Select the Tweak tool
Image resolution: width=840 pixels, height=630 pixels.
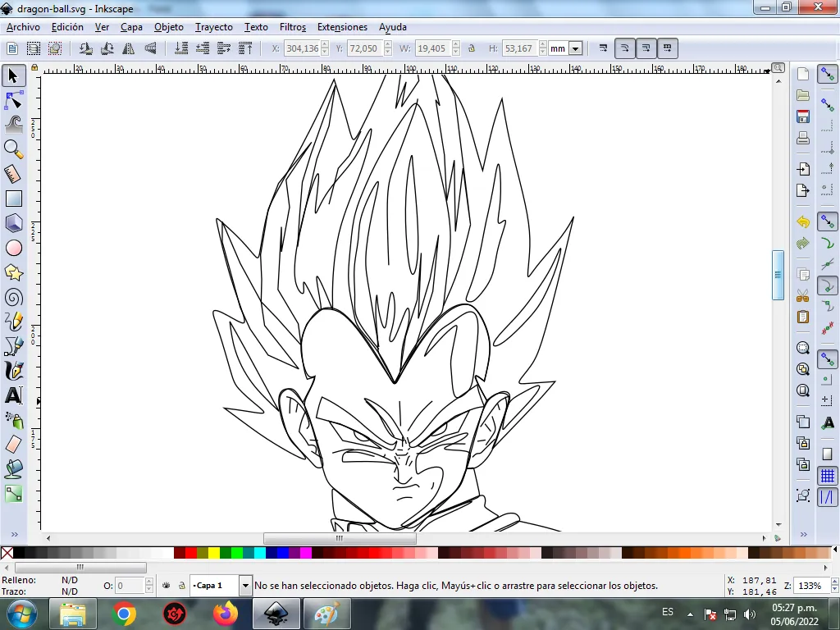tap(13, 125)
